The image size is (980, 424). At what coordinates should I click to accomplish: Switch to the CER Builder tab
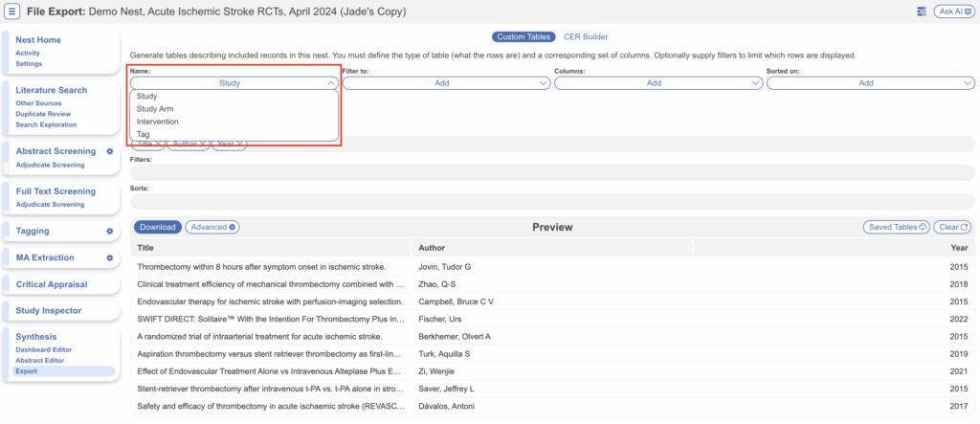point(586,36)
